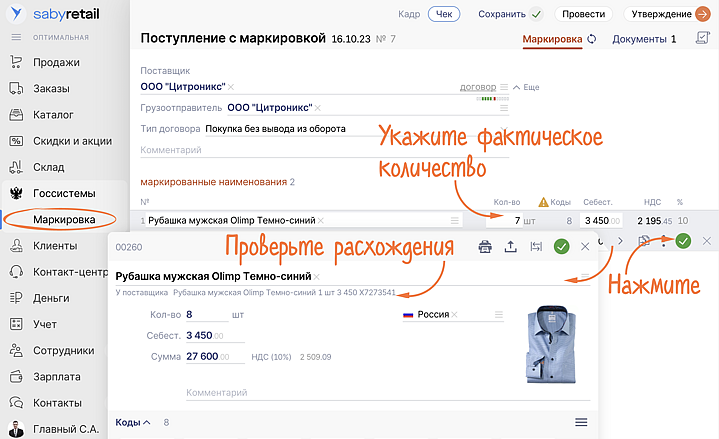The width and height of the screenshot is (719, 439).
Task: Click refresh icon next to Маркировка tab
Action: coord(592,39)
